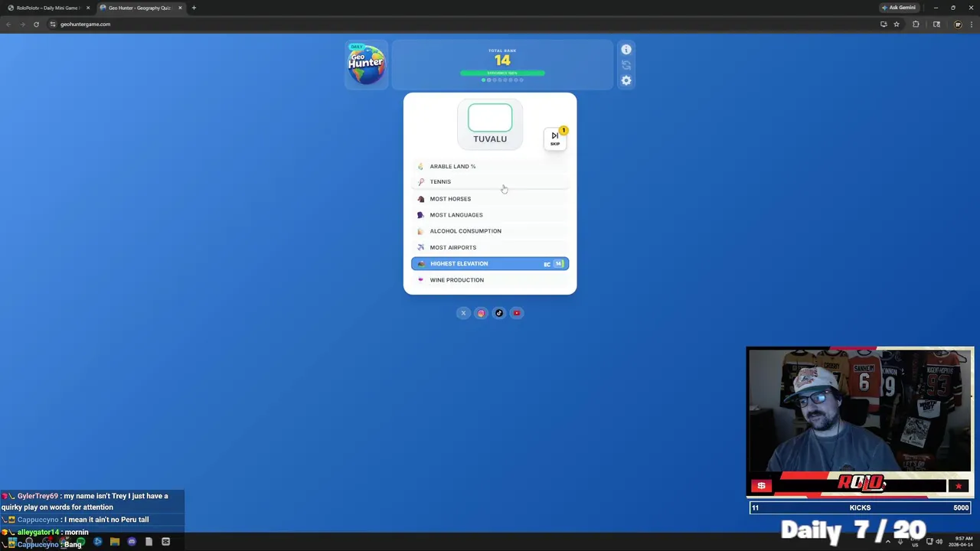Image resolution: width=980 pixels, height=551 pixels.
Task: Go back in the browser
Action: (8, 24)
